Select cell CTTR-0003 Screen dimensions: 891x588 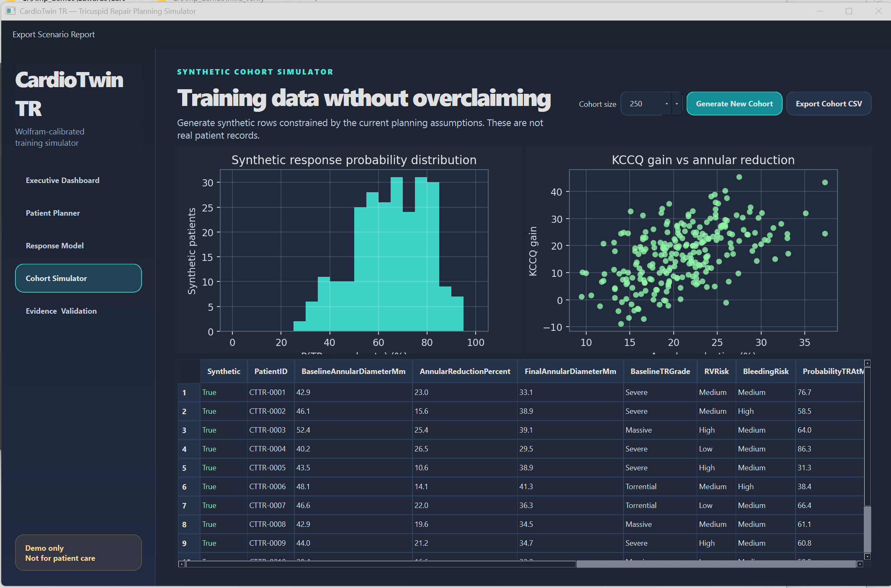pos(270,430)
